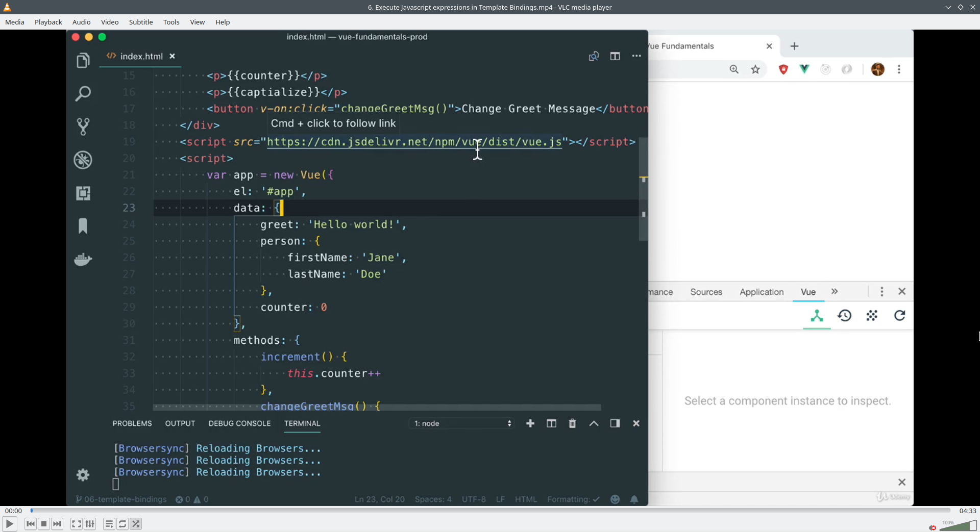The height and width of the screenshot is (532, 980).
Task: Kill the terminal with the trash icon
Action: tap(572, 423)
